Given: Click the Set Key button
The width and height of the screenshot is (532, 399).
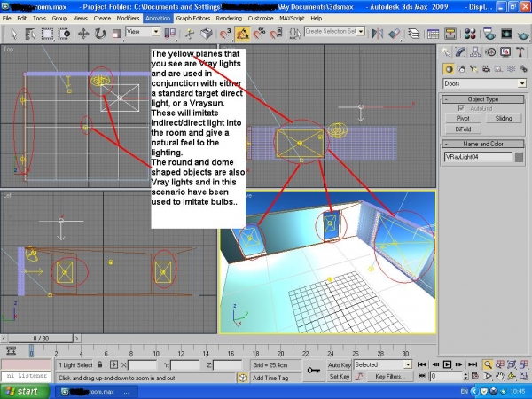Looking at the screenshot, I should click(339, 376).
